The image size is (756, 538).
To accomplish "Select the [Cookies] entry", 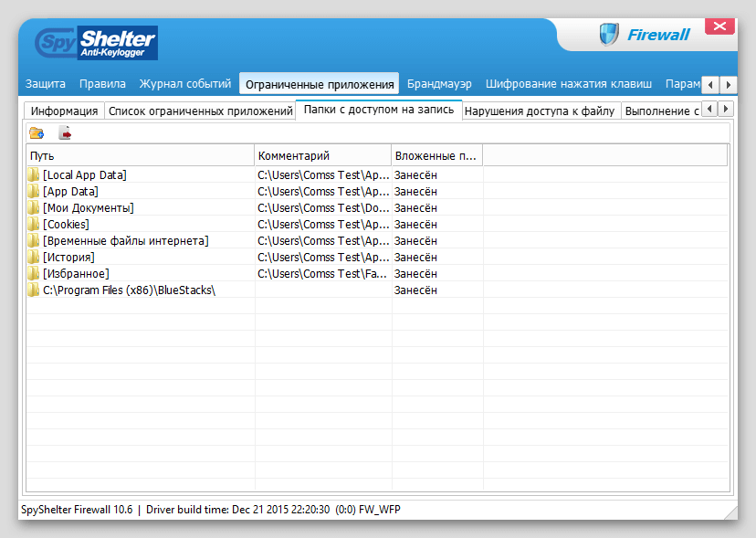I will (x=66, y=224).
